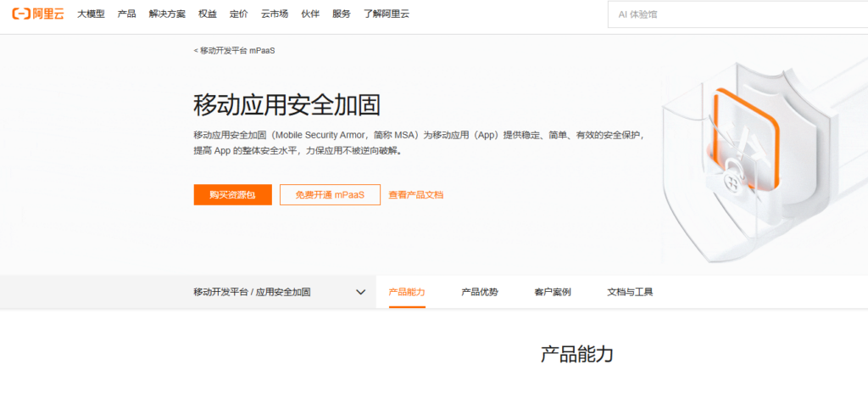Open the 解决方案 menu
The height and width of the screenshot is (398, 868).
click(x=167, y=14)
